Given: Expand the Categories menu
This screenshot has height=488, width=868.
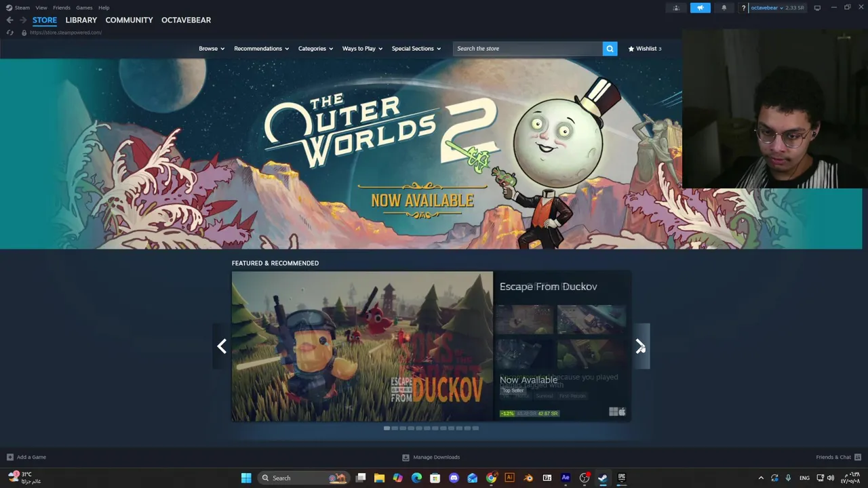Looking at the screenshot, I should click(x=315, y=49).
